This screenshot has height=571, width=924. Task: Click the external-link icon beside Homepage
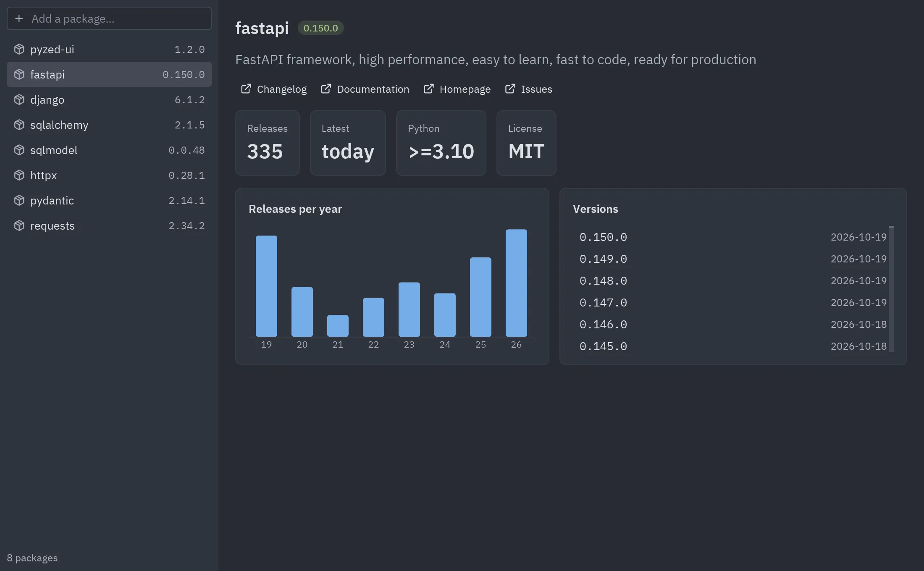click(x=429, y=89)
